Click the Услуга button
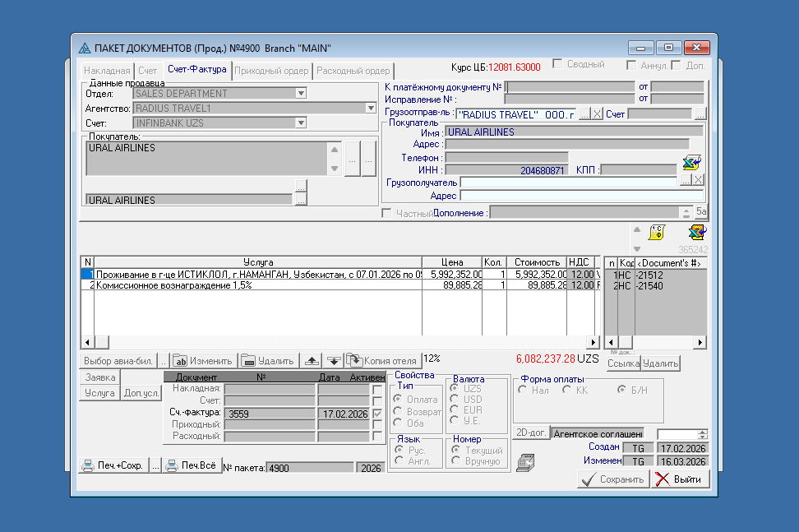The width and height of the screenshot is (799, 532). [100, 393]
